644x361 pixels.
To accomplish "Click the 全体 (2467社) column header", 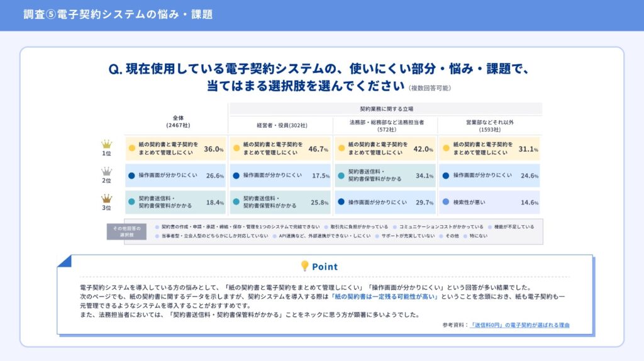I will click(178, 121).
